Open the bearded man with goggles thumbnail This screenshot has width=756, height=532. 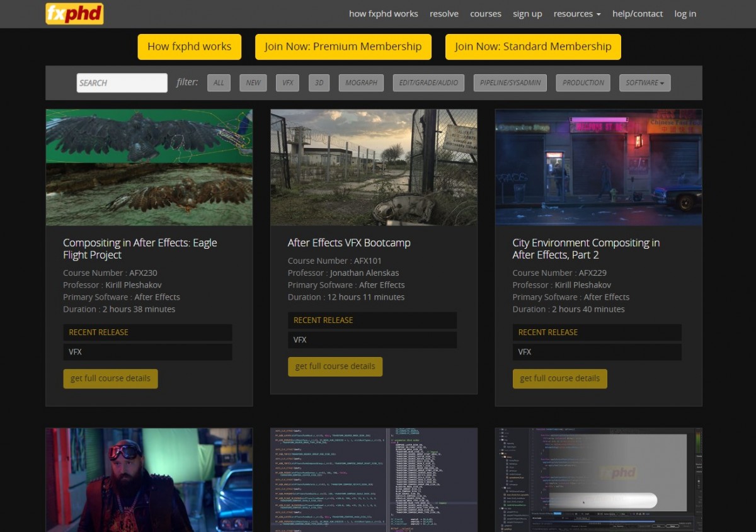tap(149, 480)
